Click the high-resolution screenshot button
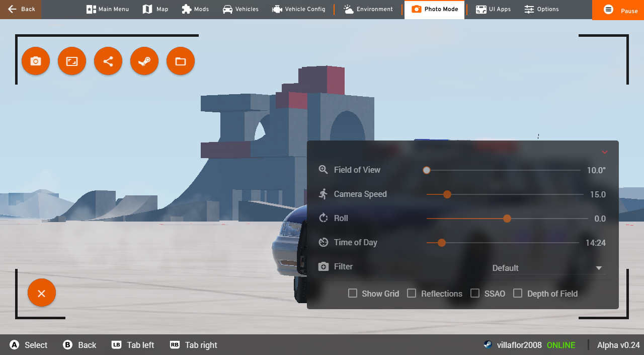Viewport: 644px width, 355px height. tap(72, 61)
